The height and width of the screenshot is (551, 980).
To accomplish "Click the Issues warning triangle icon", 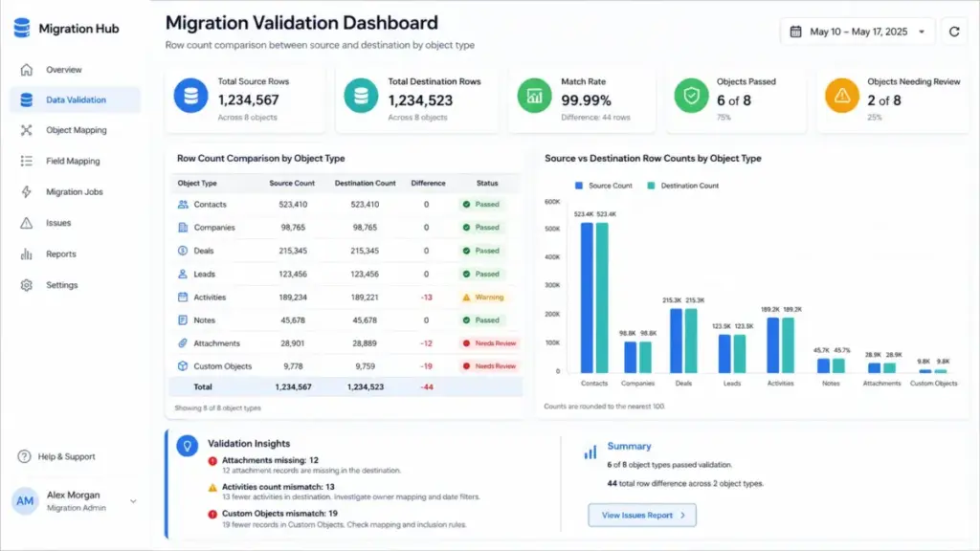I will (x=26, y=222).
